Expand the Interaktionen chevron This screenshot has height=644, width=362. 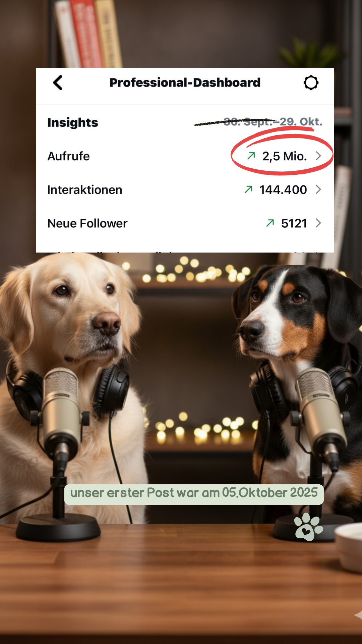[318, 190]
